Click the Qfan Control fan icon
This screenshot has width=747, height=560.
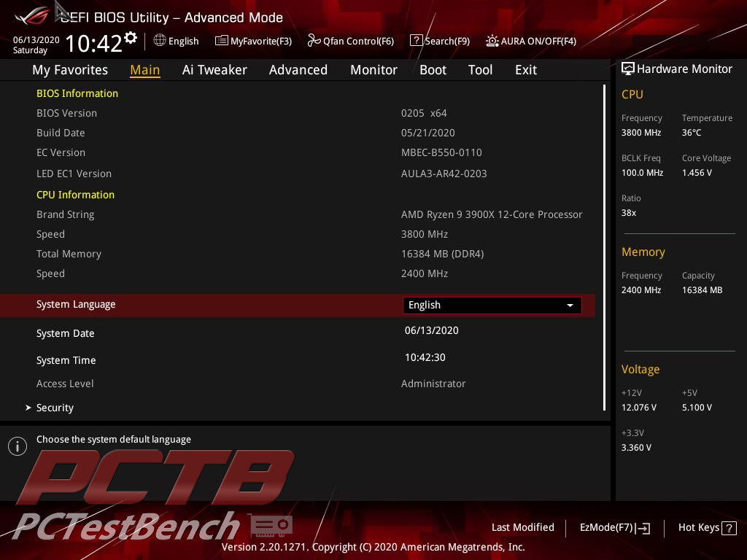[x=314, y=41]
